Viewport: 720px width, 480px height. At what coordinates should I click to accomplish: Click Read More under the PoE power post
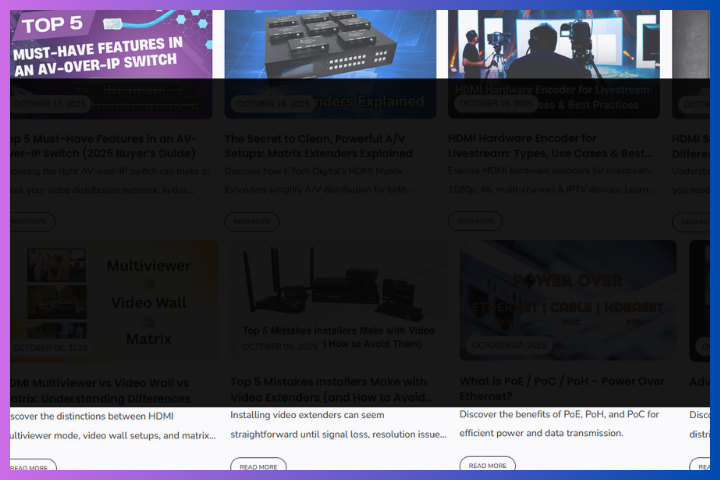click(487, 465)
